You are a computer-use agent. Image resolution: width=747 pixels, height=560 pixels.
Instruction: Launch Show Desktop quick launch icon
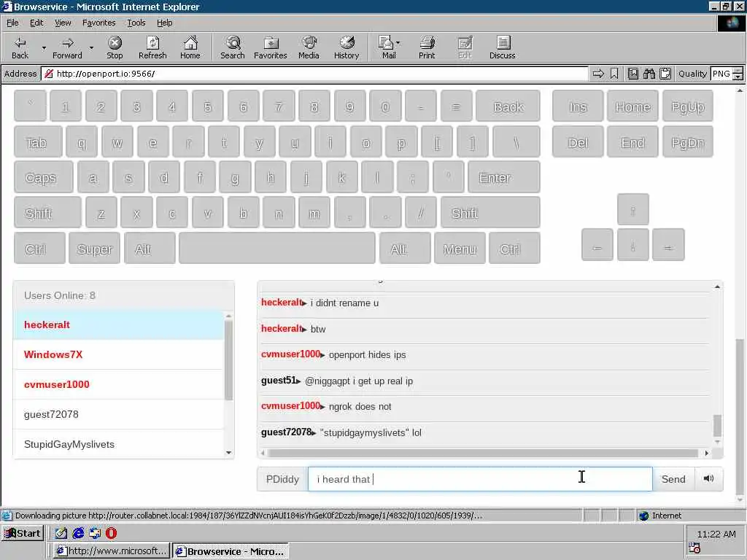coord(61,533)
